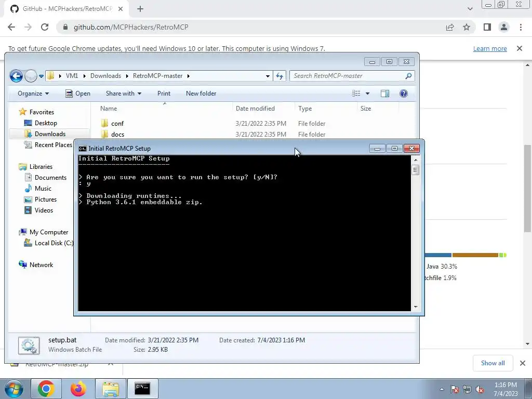Select Network in navigation pane
This screenshot has height=399, width=532.
(41, 264)
